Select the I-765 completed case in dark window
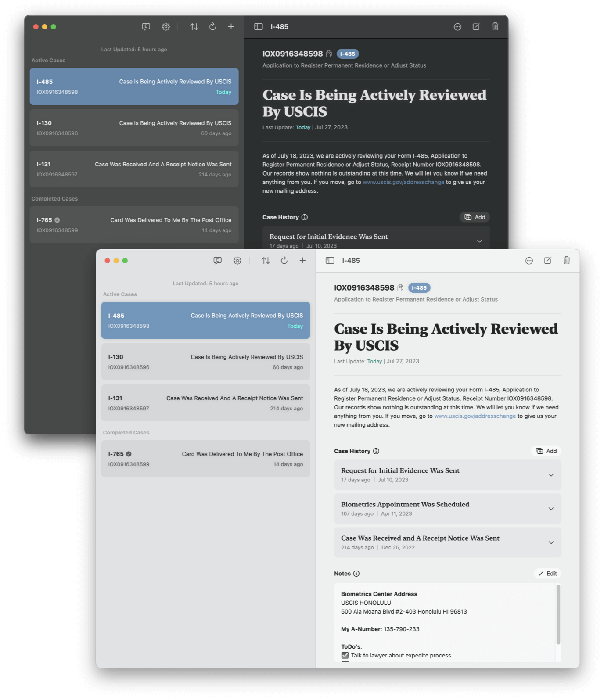The image size is (604, 700). 134,225
